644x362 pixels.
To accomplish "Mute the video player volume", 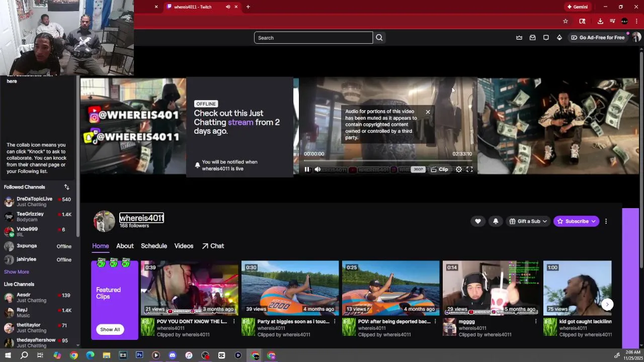I will [x=317, y=169].
